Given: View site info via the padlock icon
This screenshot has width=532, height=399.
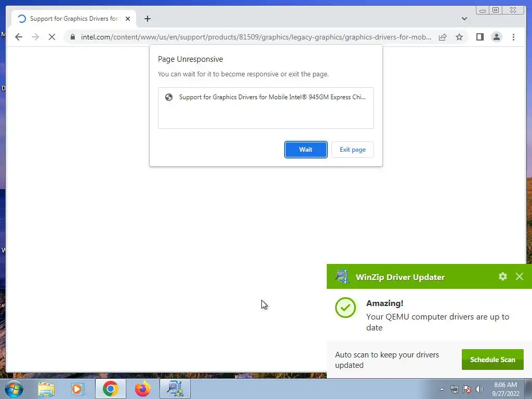Looking at the screenshot, I should (x=73, y=37).
